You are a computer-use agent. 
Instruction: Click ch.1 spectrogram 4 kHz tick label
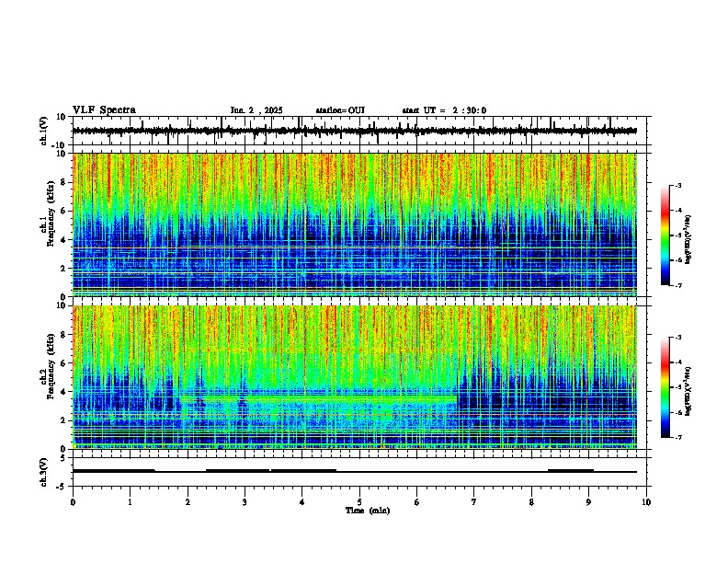point(64,240)
